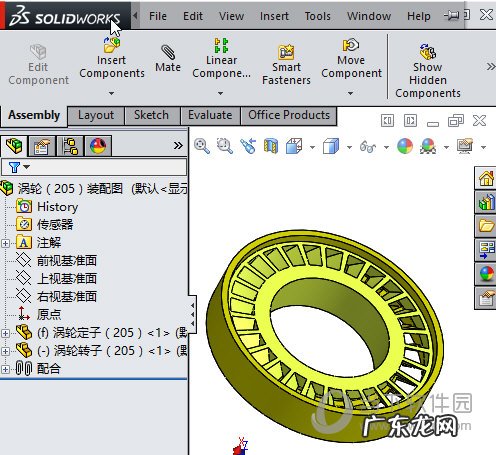
Task: Open the ConfigurationManager tab
Action: (x=70, y=146)
